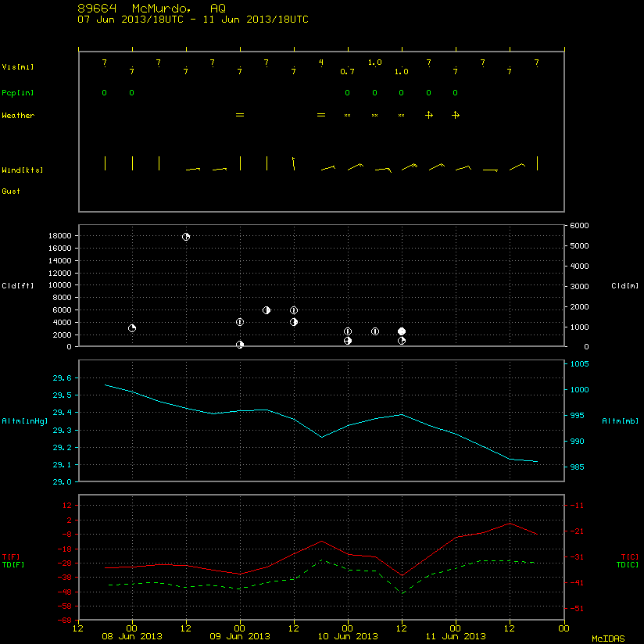This screenshot has height=644, width=644.
Task: Select the Vis[mi] row label
Action: coord(18,67)
